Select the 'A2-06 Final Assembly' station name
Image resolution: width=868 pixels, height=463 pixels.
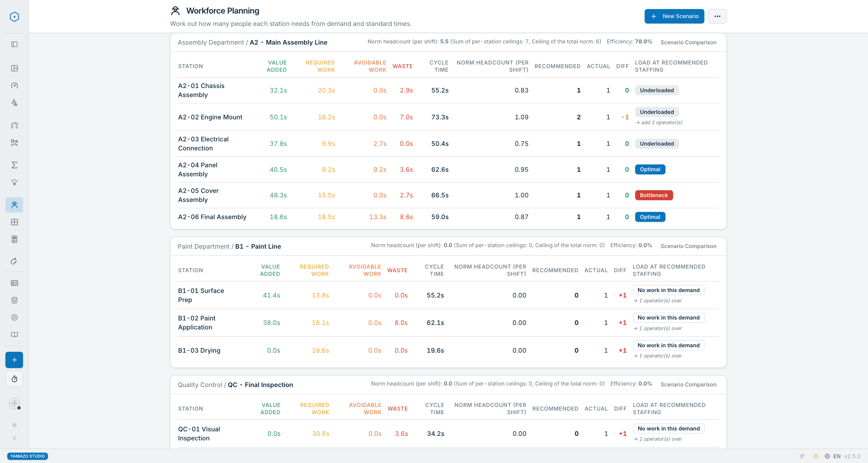pos(212,217)
